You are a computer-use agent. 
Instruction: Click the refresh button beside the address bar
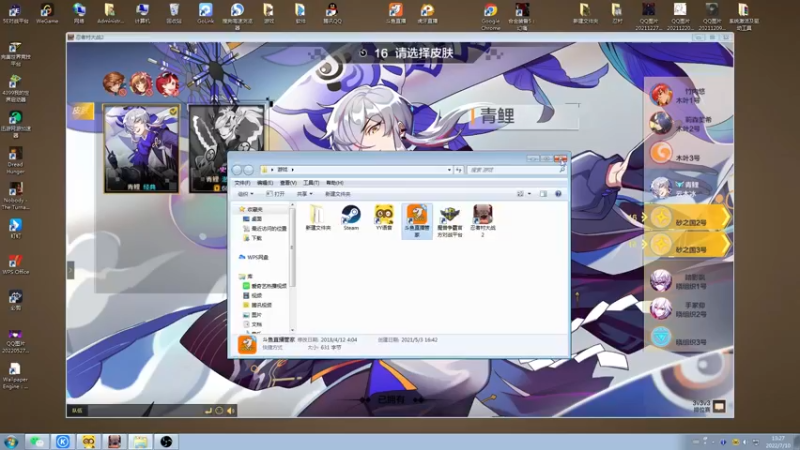tap(459, 170)
